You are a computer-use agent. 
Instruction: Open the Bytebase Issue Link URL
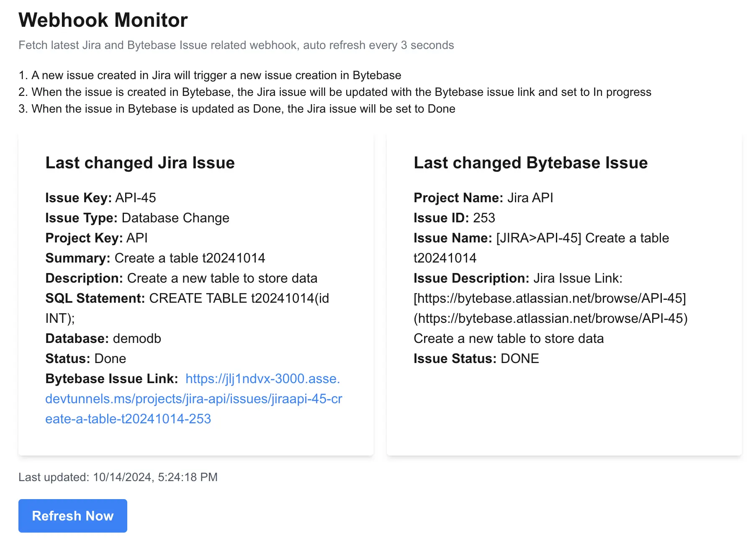(194, 399)
